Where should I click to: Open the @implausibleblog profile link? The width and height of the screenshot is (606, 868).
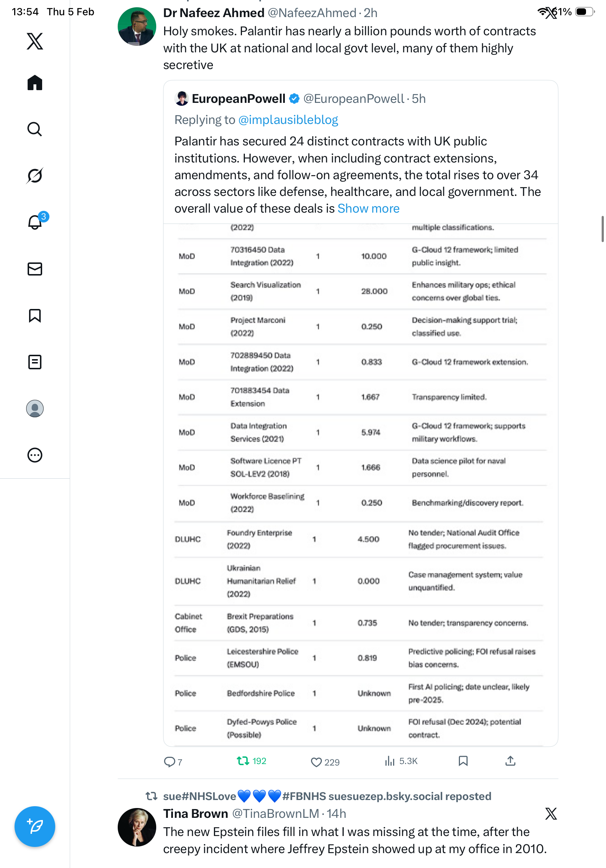click(288, 120)
